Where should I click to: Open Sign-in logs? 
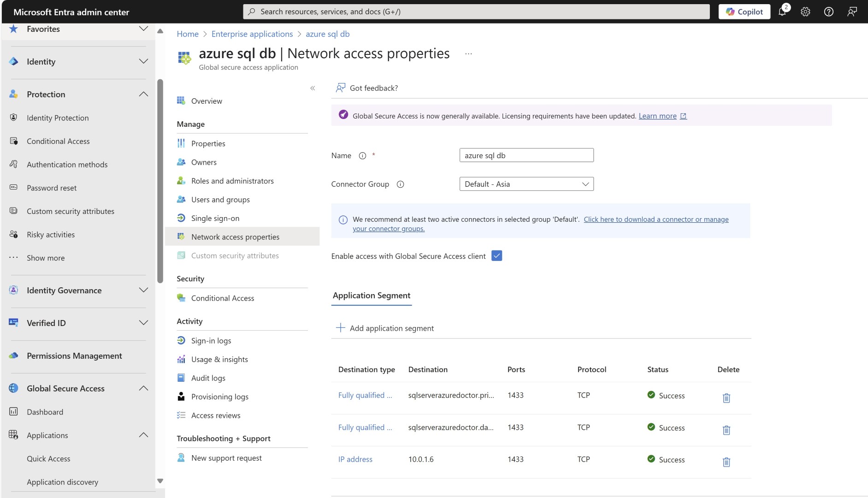[x=211, y=341]
